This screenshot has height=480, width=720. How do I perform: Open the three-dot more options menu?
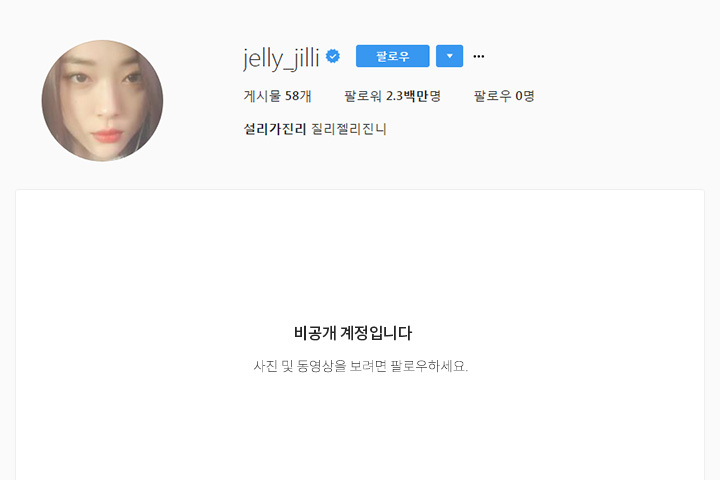point(478,56)
